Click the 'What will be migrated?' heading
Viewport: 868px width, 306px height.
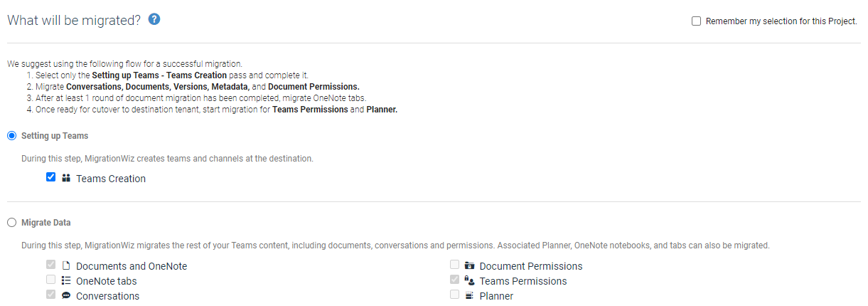(x=74, y=21)
